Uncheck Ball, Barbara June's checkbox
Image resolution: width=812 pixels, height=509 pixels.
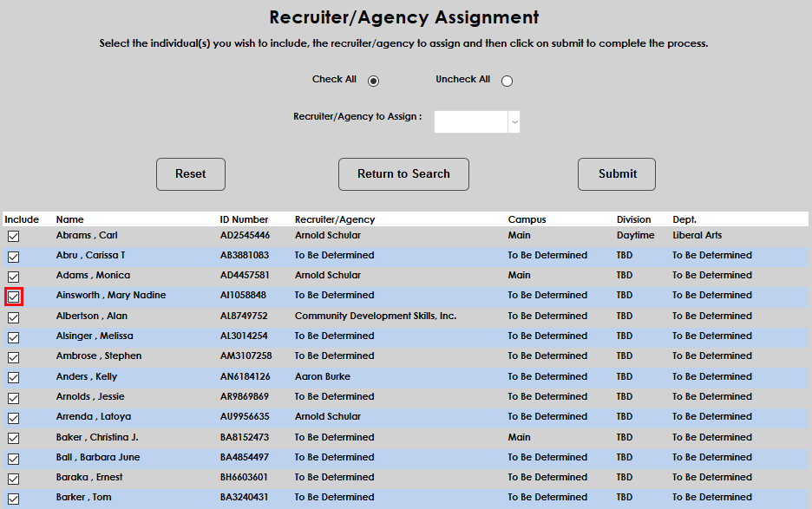(13, 457)
